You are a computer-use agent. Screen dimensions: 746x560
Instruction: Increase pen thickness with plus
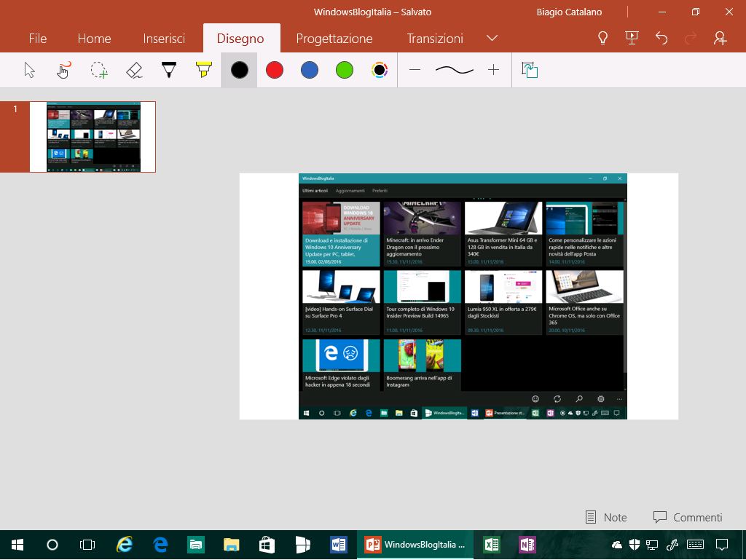tap(493, 71)
